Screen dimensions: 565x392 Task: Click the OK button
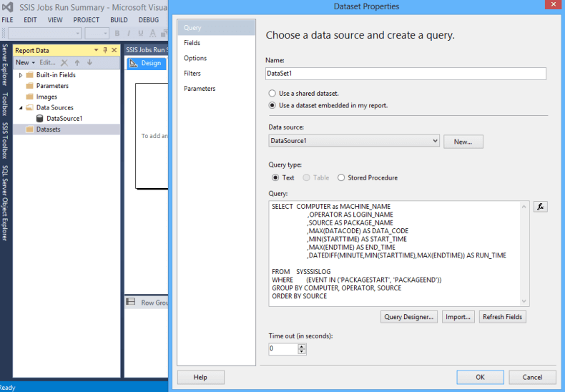pyautogui.click(x=480, y=377)
